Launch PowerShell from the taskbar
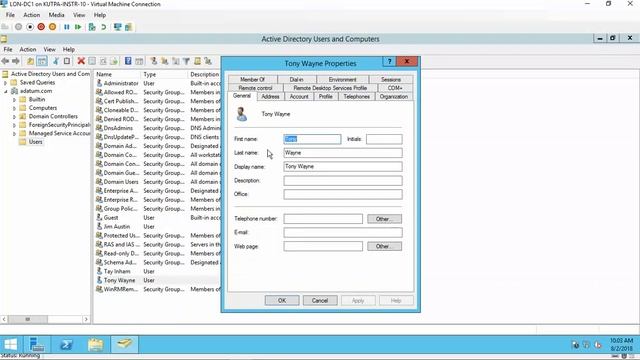This screenshot has height=360, width=640. pos(66,344)
